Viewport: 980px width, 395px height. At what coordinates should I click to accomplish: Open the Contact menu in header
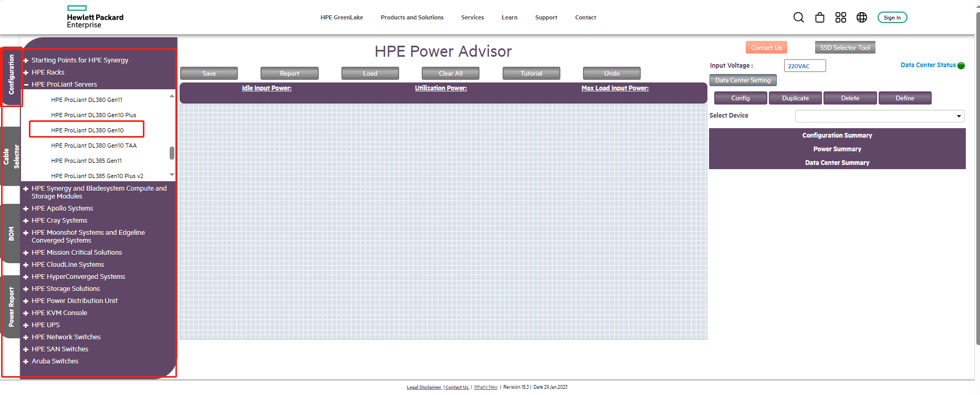point(586,17)
